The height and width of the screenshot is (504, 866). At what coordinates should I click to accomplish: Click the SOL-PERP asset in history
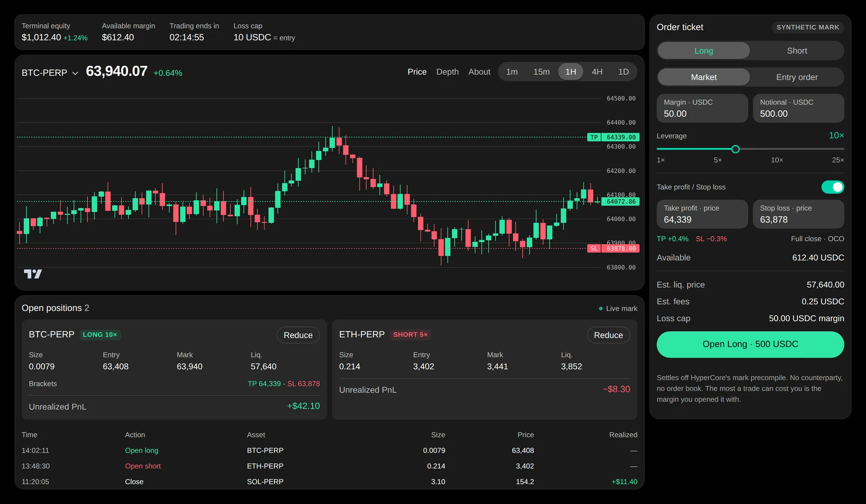265,481
